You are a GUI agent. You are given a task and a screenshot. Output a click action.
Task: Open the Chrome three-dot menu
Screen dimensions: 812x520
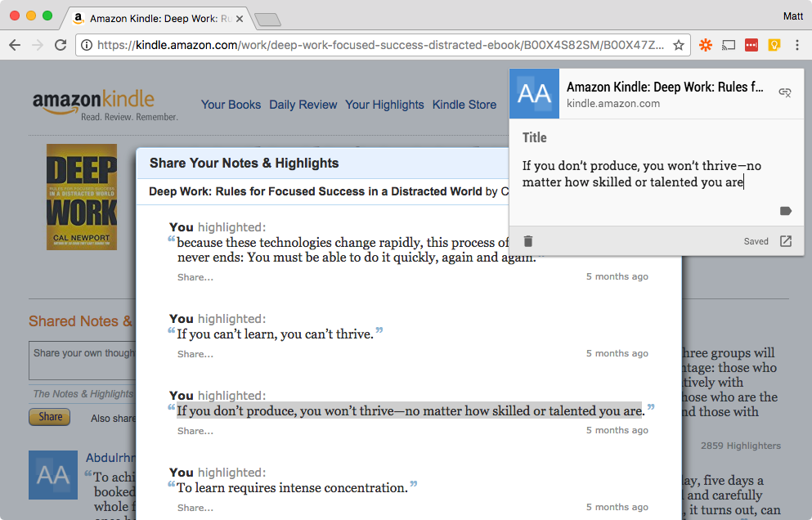tap(797, 45)
